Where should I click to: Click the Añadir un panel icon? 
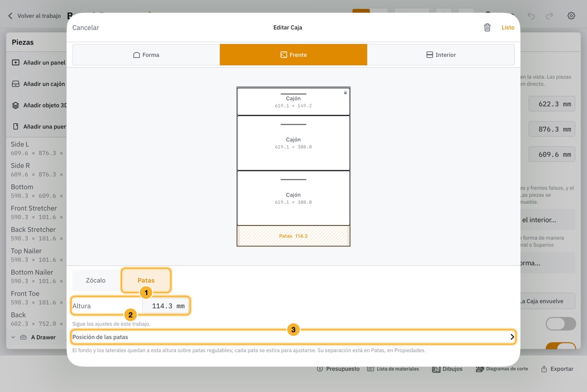point(16,63)
